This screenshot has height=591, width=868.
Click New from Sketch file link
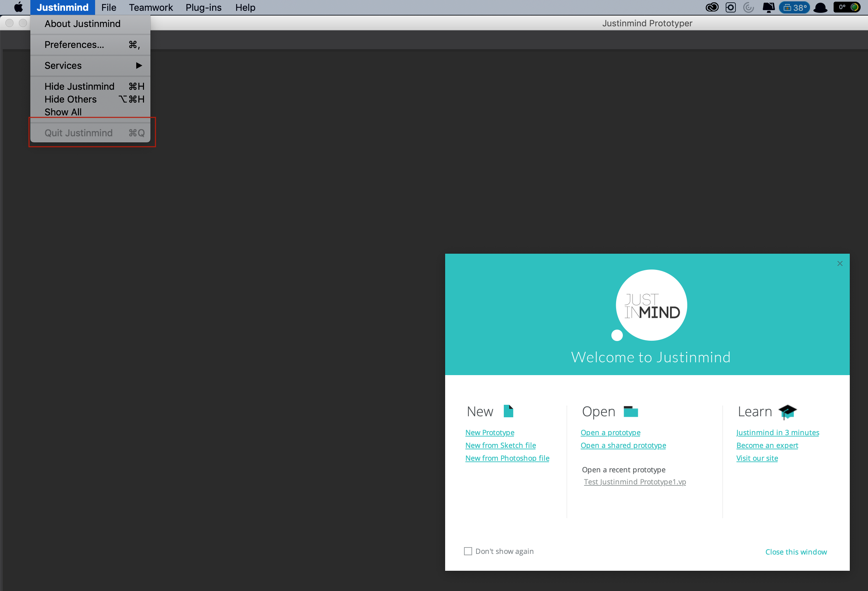[x=500, y=445]
